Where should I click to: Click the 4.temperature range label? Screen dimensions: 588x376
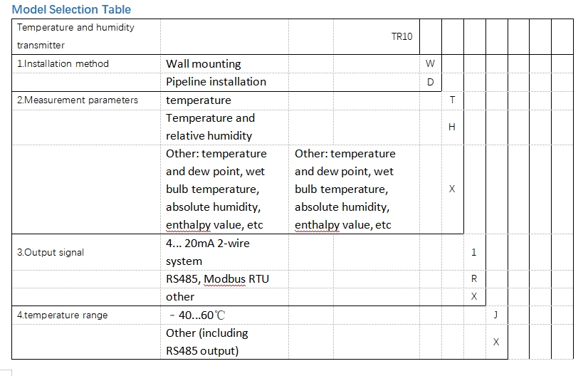(x=62, y=315)
